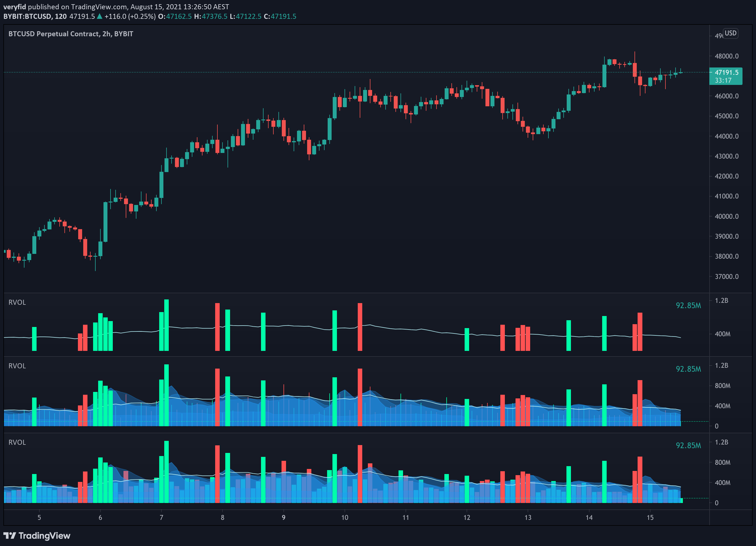756x546 pixels.
Task: Click date 6 on the time axis
Action: pyautogui.click(x=100, y=517)
